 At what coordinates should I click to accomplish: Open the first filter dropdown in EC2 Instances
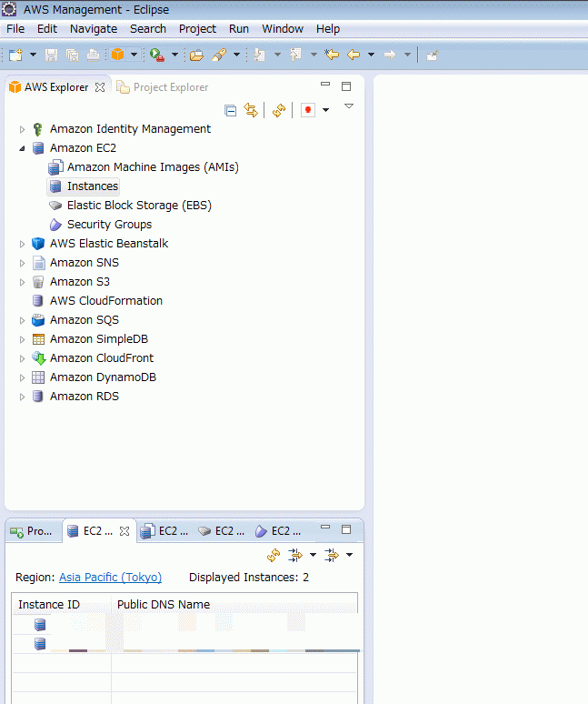[313, 555]
